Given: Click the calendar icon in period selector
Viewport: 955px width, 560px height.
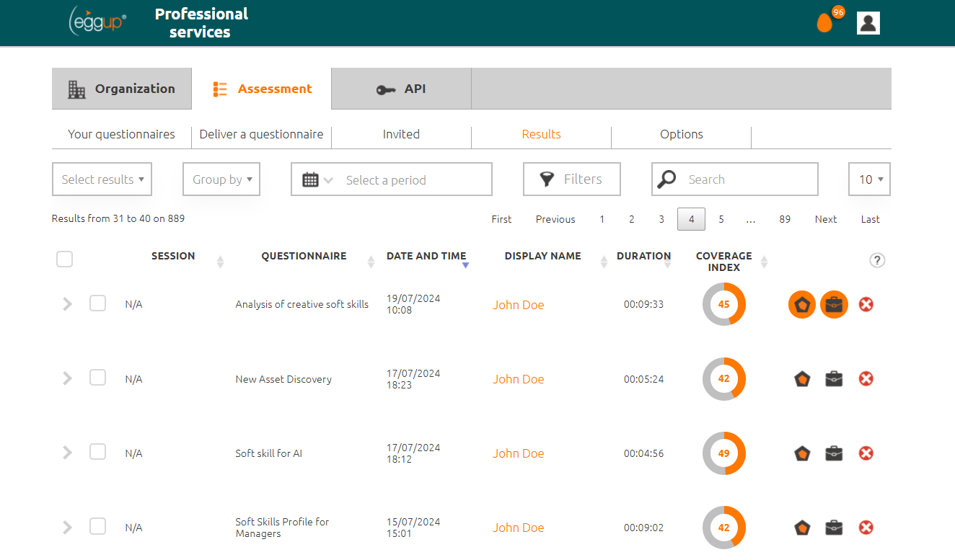Looking at the screenshot, I should (x=311, y=179).
